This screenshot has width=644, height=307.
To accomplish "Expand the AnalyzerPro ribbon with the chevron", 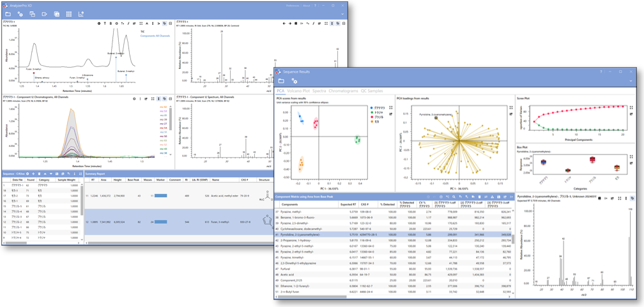I will tap(342, 13).
